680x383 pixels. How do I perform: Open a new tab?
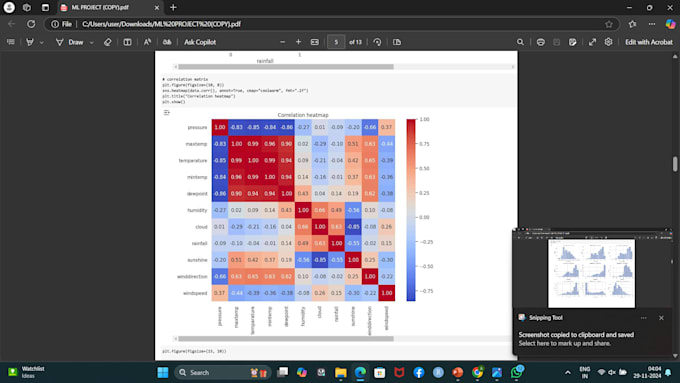click(x=173, y=7)
